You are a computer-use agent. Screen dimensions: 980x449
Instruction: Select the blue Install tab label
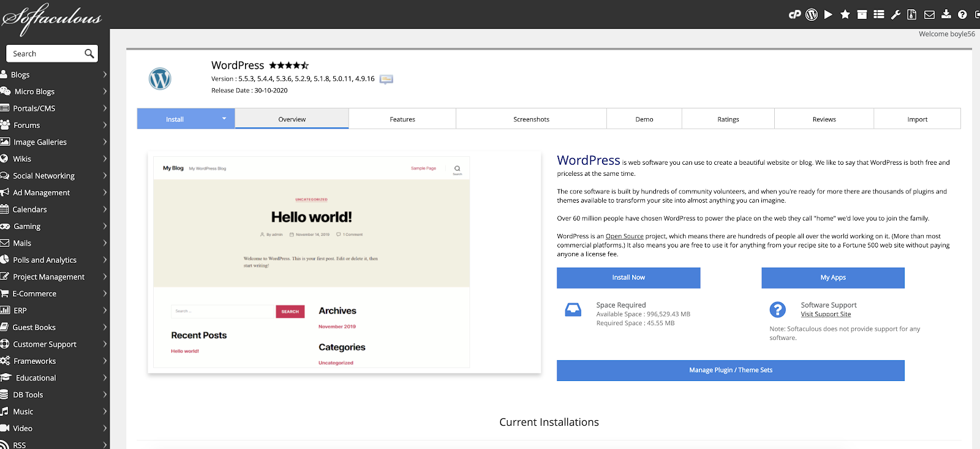pos(175,119)
